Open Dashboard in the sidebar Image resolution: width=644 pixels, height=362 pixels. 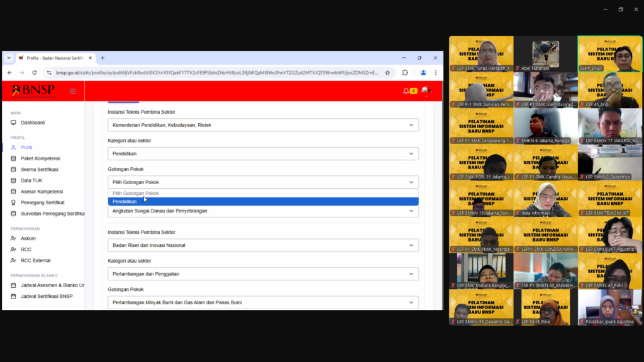coord(33,123)
